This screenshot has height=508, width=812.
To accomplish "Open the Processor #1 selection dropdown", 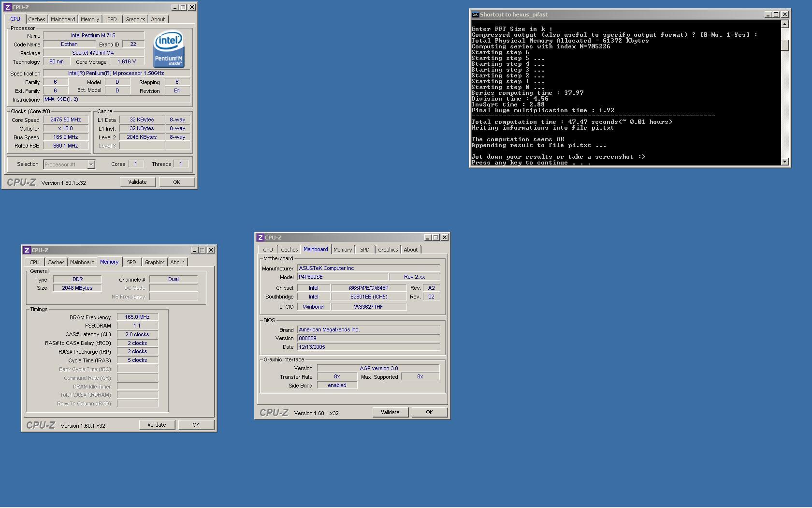I will tap(91, 164).
